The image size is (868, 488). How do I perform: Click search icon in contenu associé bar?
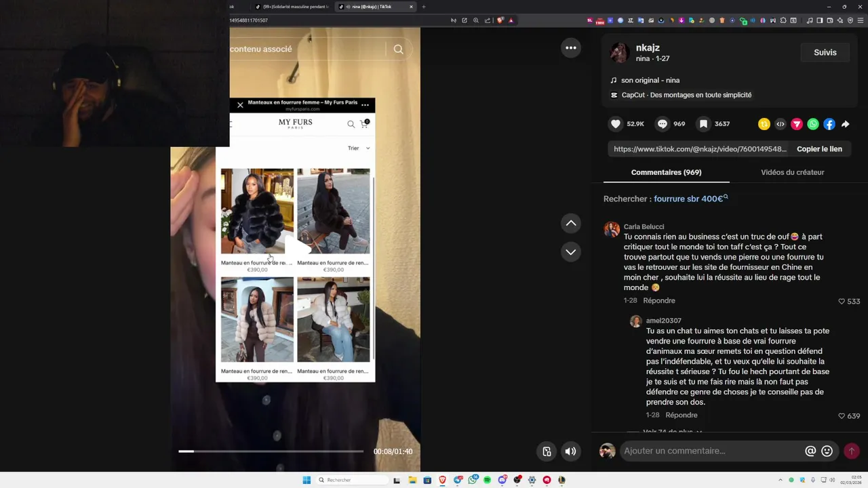(398, 49)
